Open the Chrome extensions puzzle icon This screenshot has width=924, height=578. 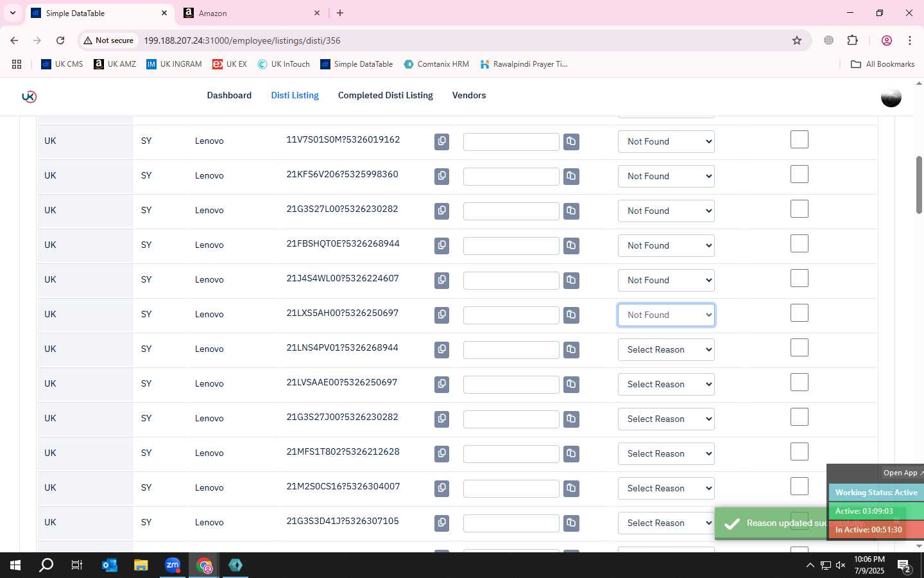coord(852,40)
